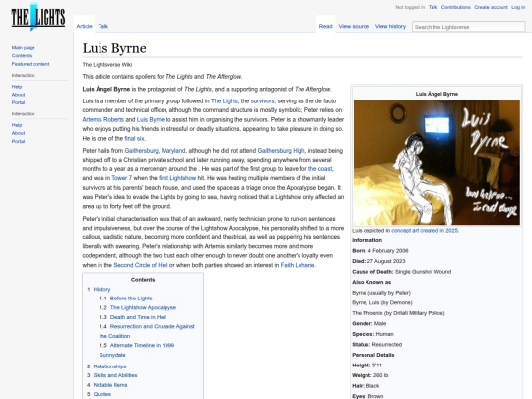Follow the coast link

pyautogui.click(x=320, y=169)
